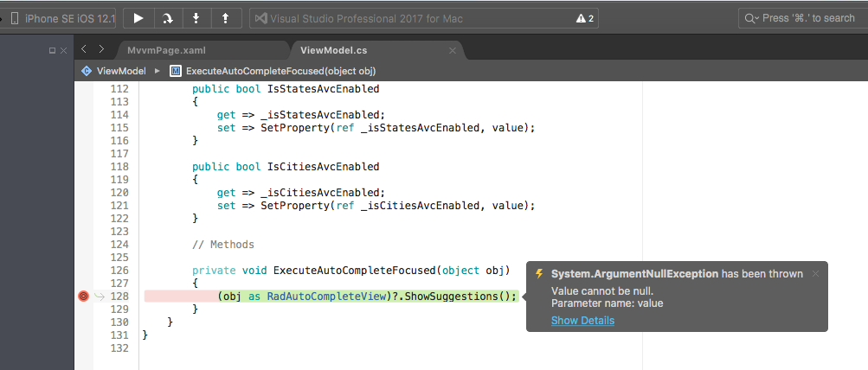
Task: Click the Show Details link
Action: (582, 321)
